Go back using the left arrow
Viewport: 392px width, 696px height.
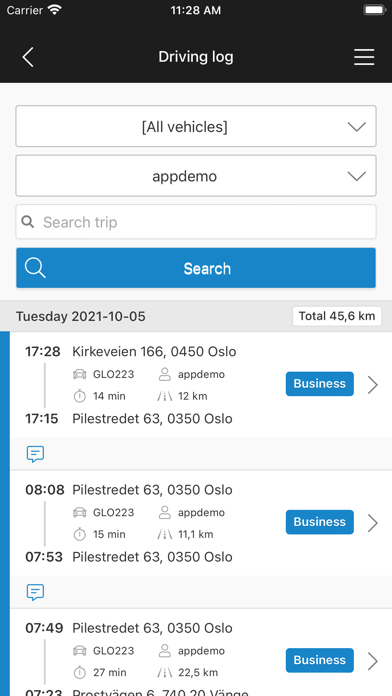(28, 57)
